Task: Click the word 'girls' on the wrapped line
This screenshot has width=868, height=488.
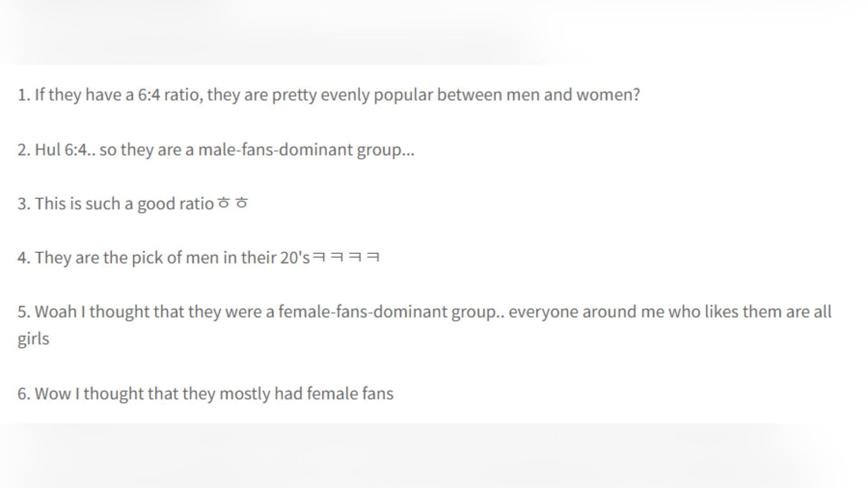Action: (x=33, y=339)
